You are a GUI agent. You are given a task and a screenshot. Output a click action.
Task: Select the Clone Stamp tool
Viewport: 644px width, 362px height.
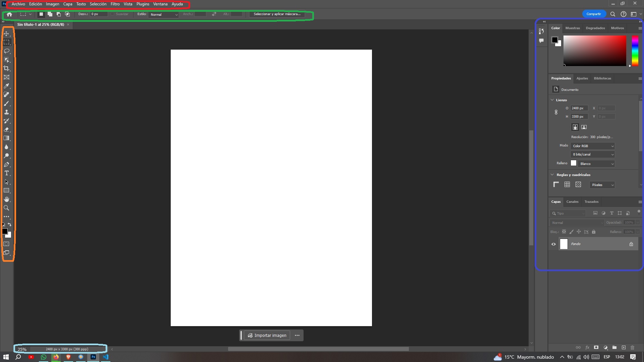click(7, 112)
